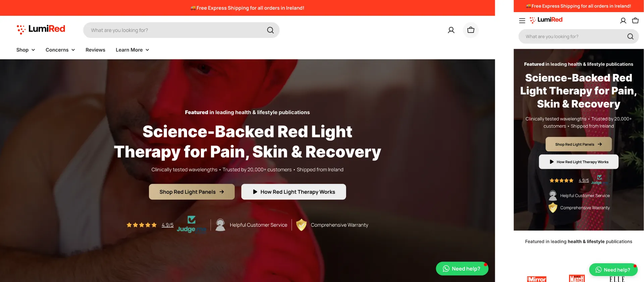
Task: Click the desktop 4.9/5 rating link
Action: pos(167,225)
